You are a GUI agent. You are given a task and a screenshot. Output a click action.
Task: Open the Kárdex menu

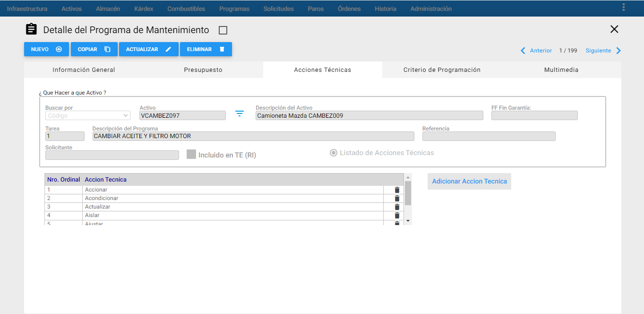(x=144, y=9)
